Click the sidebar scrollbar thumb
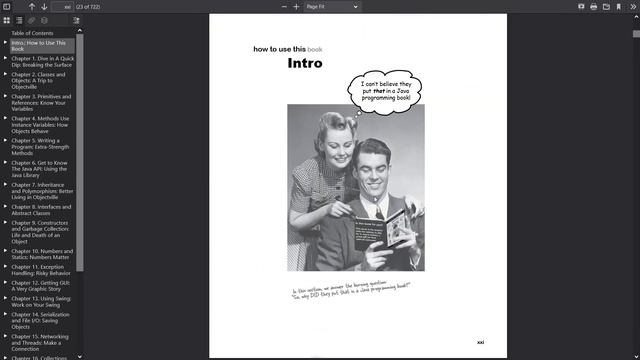This screenshot has height=360, width=640. [x=80, y=153]
